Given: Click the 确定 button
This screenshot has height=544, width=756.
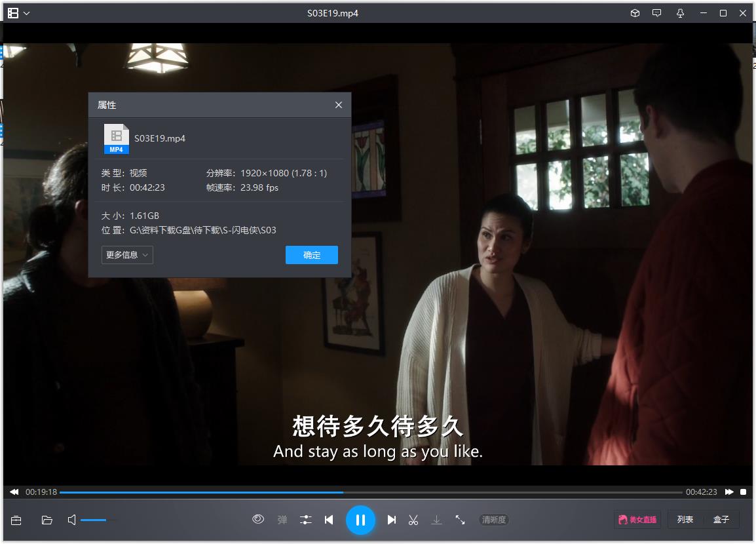Looking at the screenshot, I should (311, 255).
